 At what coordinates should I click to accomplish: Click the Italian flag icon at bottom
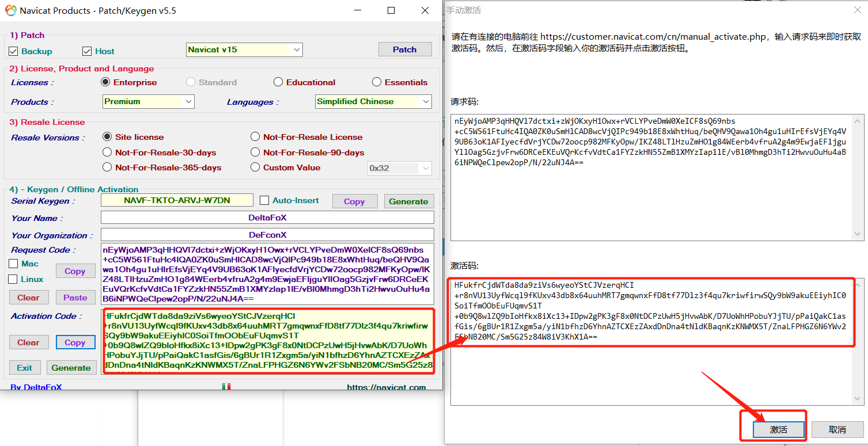tap(226, 386)
